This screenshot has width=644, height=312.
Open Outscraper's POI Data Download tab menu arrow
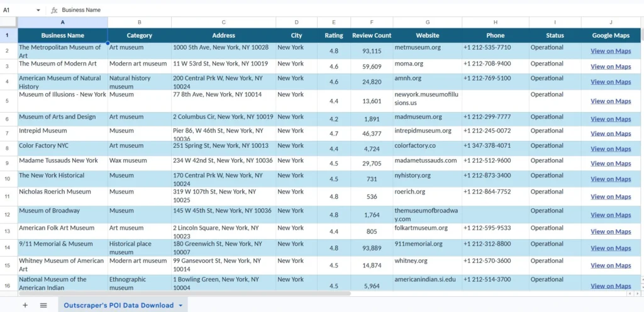coord(180,306)
